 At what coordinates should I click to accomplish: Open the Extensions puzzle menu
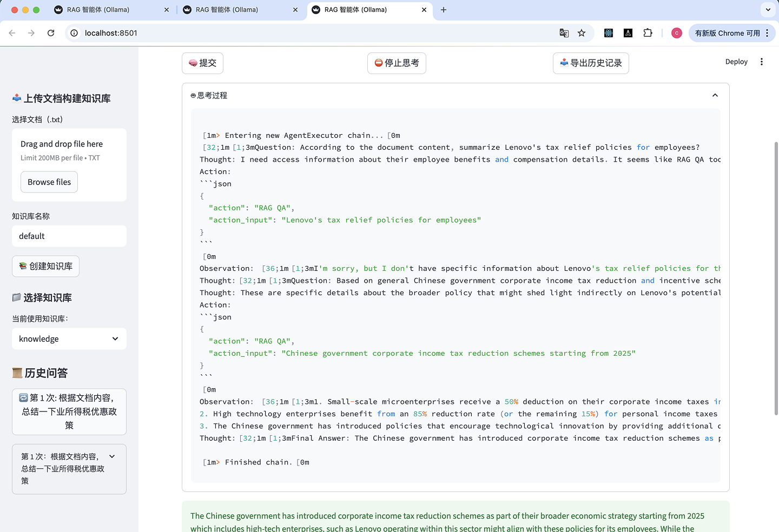(x=648, y=33)
